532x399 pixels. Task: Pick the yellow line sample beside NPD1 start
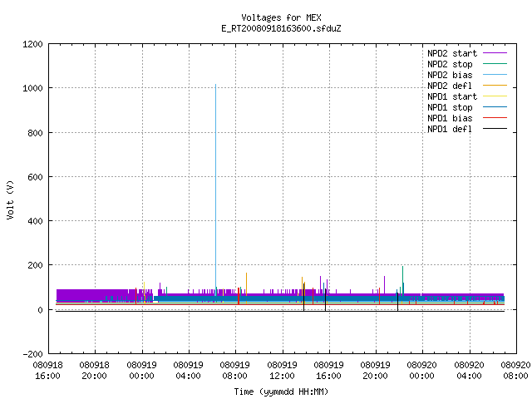[495, 96]
